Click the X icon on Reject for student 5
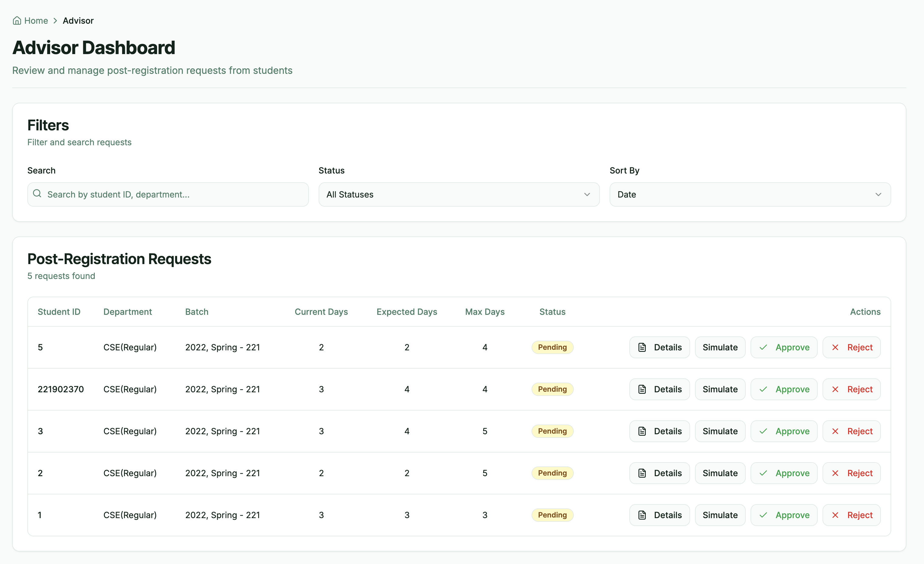This screenshot has width=924, height=564. point(836,347)
